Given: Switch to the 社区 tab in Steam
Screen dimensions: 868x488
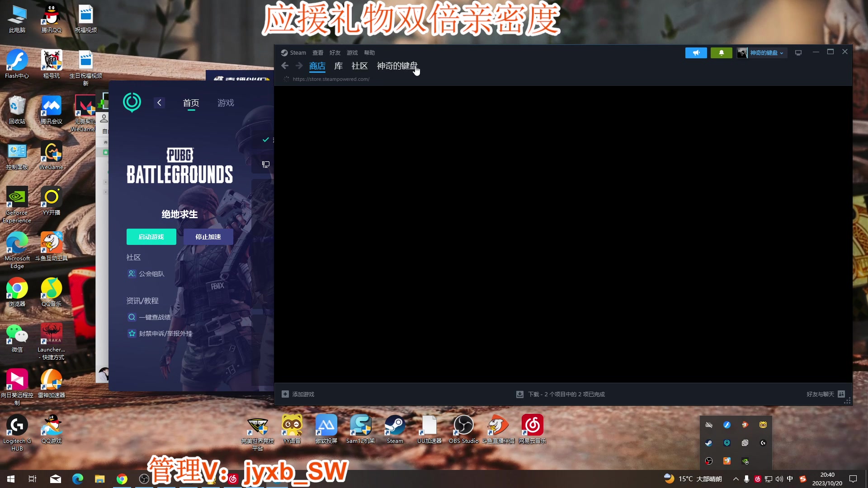Looking at the screenshot, I should coord(360,66).
